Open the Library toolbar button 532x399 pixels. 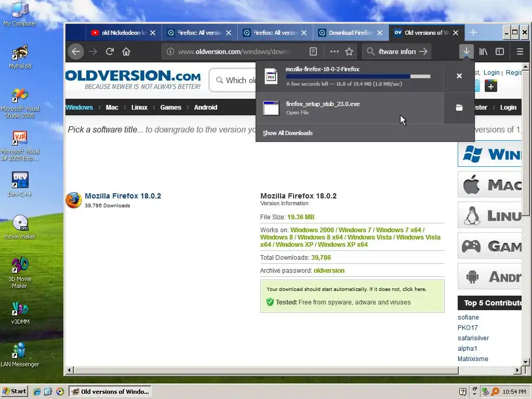[483, 51]
